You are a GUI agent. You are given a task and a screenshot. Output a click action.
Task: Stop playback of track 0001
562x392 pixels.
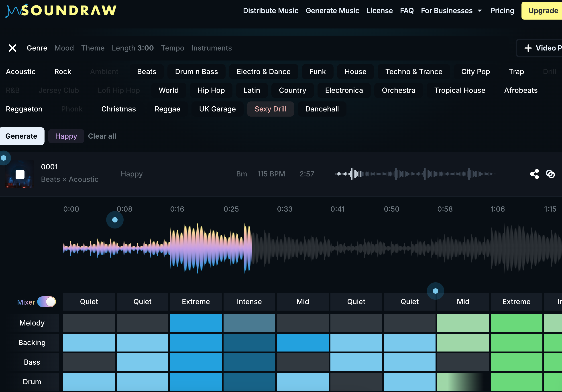(20, 174)
